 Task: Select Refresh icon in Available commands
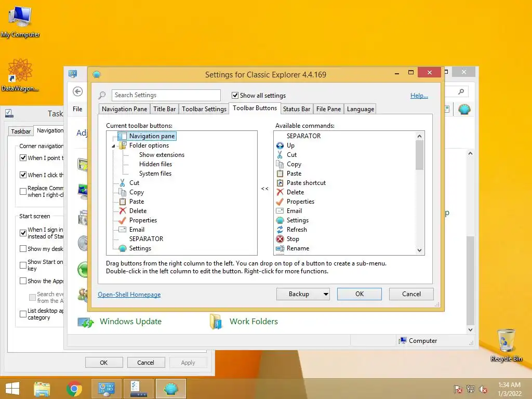pos(280,230)
